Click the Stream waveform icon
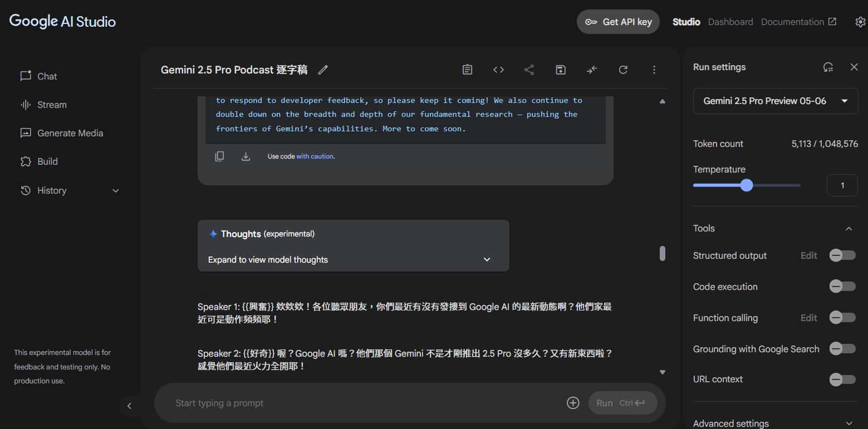Image resolution: width=868 pixels, height=429 pixels. click(26, 105)
